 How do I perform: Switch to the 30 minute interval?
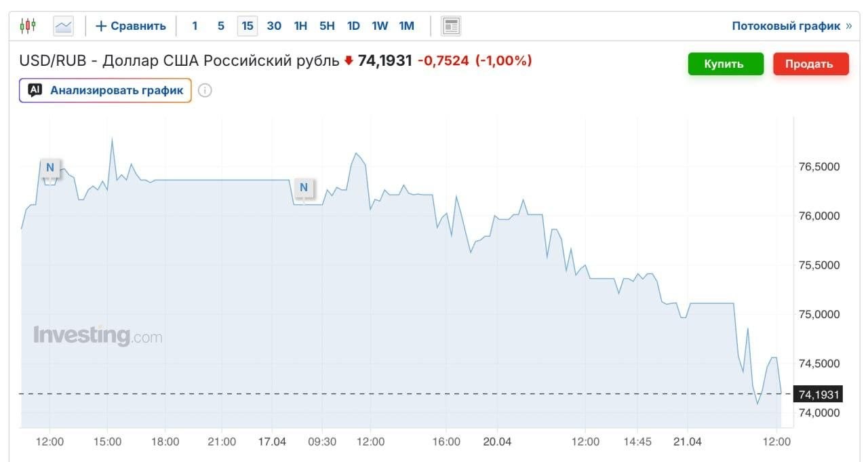click(274, 26)
